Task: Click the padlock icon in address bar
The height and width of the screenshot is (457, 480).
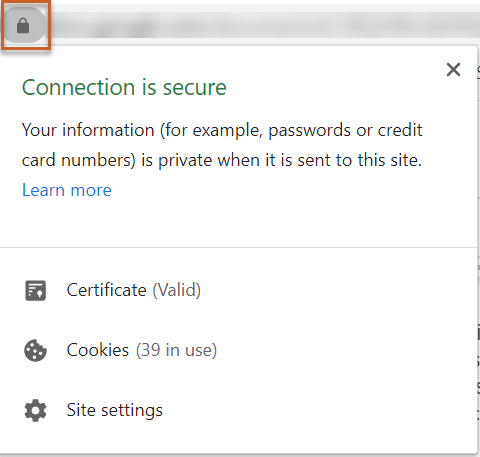Action: pyautogui.click(x=23, y=26)
